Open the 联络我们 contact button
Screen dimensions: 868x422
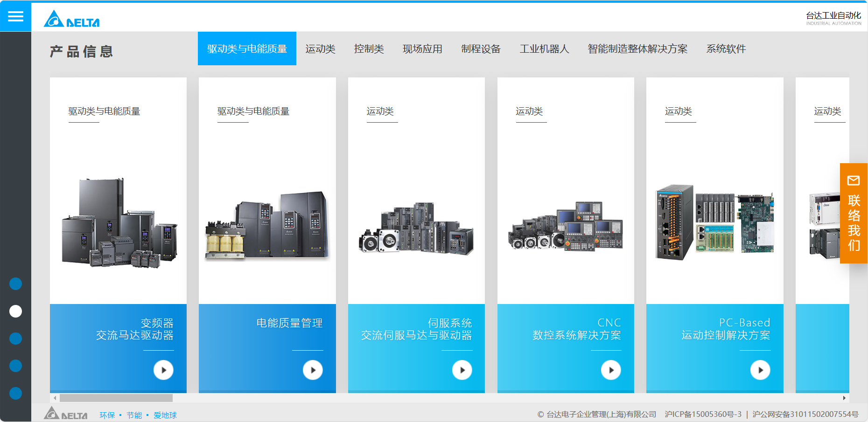[x=854, y=213]
